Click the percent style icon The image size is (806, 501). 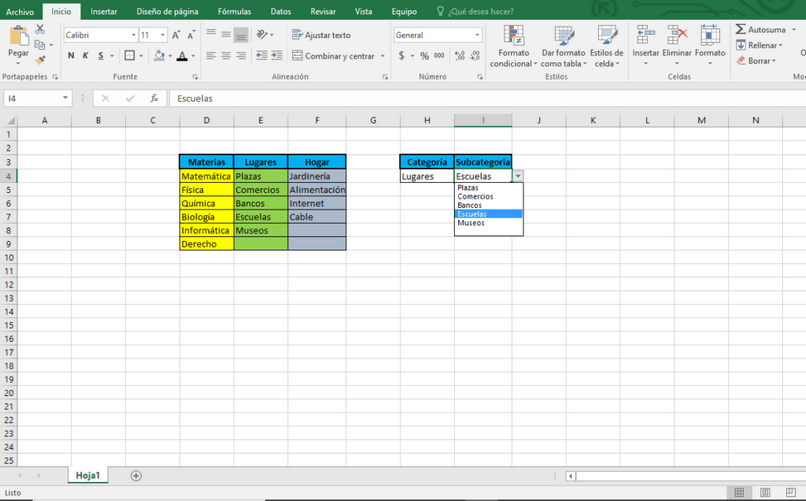pyautogui.click(x=424, y=55)
